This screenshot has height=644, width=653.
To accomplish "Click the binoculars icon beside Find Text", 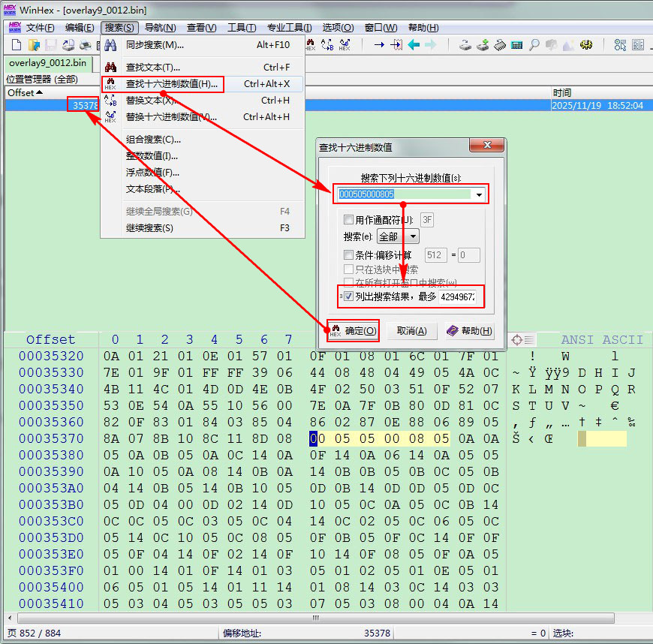I will [110, 67].
